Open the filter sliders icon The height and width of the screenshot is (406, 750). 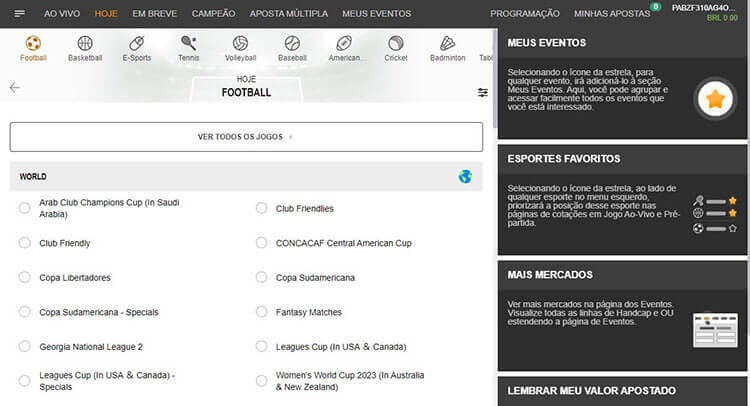coord(483,92)
